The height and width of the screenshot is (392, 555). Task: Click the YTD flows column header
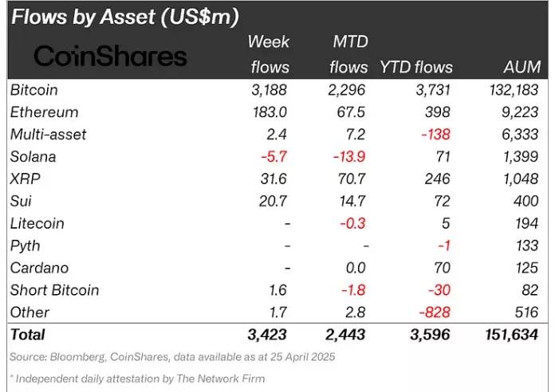(x=416, y=68)
